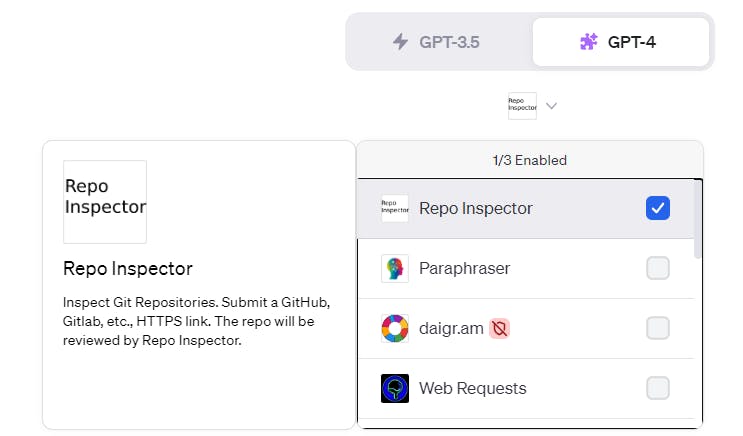Screen dimensions: 743x436
Task: Select the Web Requests row label
Action: tap(472, 388)
